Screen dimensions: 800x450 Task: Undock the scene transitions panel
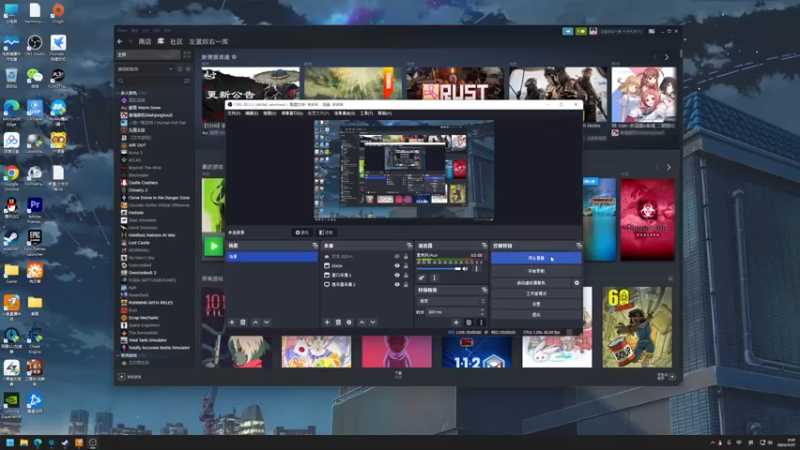click(484, 290)
